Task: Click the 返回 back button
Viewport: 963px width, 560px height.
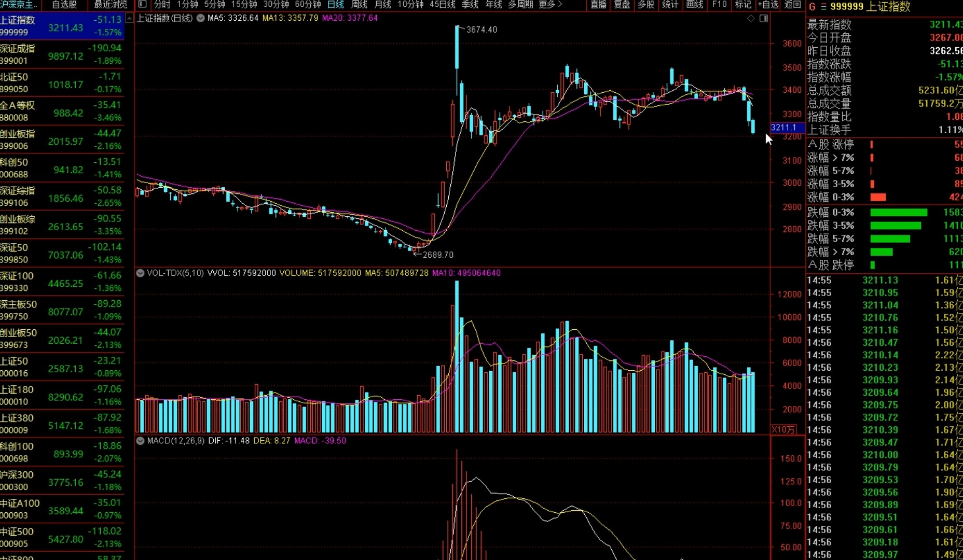Action: coord(792,5)
